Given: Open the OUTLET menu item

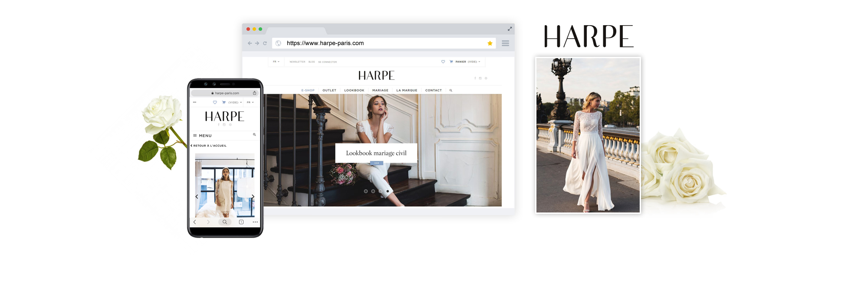Looking at the screenshot, I should point(329,90).
